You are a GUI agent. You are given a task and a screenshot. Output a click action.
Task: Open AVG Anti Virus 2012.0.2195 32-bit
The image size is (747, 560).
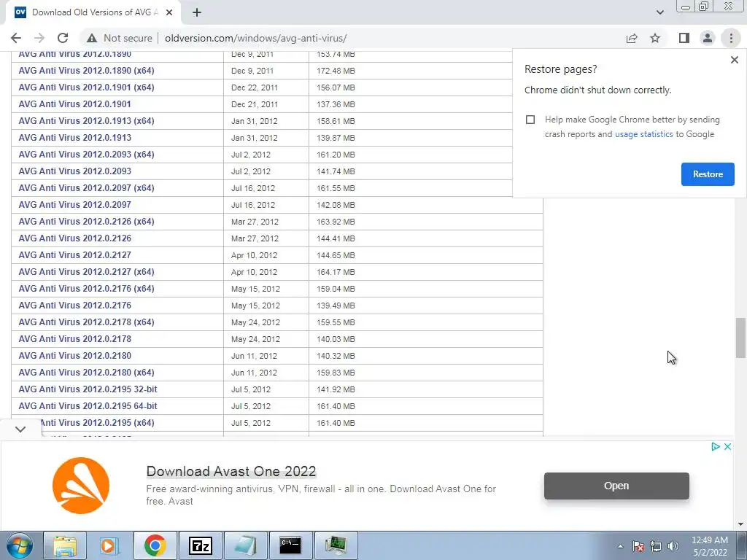[x=88, y=389]
